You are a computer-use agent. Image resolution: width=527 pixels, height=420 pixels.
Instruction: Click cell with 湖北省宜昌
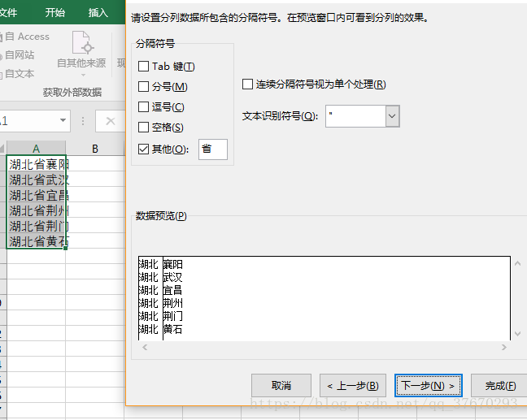(x=36, y=195)
